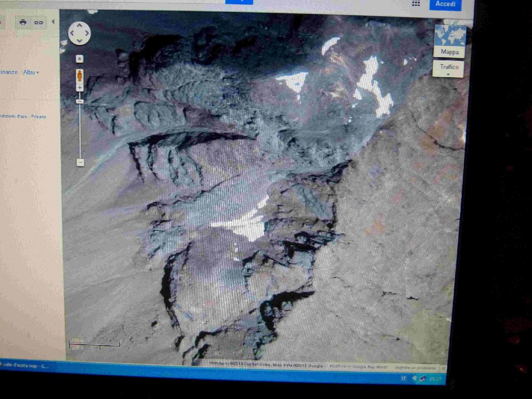Zoom in with the plus button

coord(80,88)
